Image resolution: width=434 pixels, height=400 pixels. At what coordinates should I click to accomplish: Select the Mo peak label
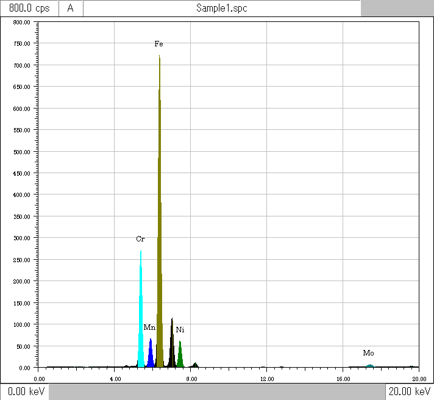tap(369, 353)
